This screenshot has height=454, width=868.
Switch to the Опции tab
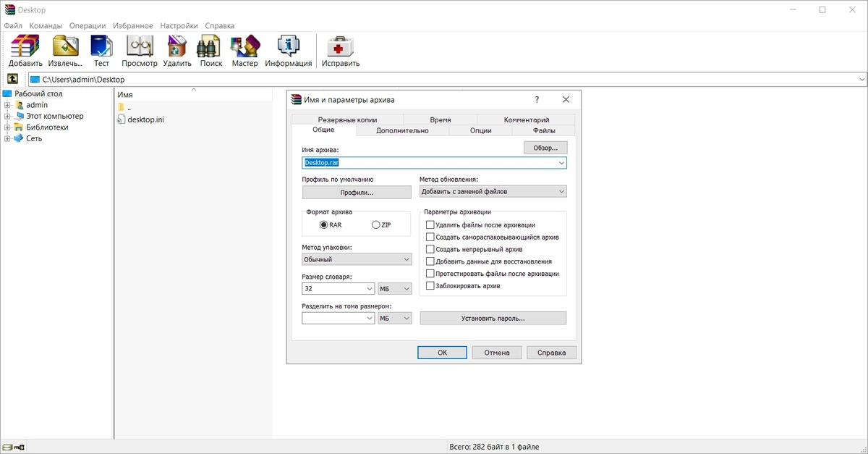pyautogui.click(x=481, y=130)
